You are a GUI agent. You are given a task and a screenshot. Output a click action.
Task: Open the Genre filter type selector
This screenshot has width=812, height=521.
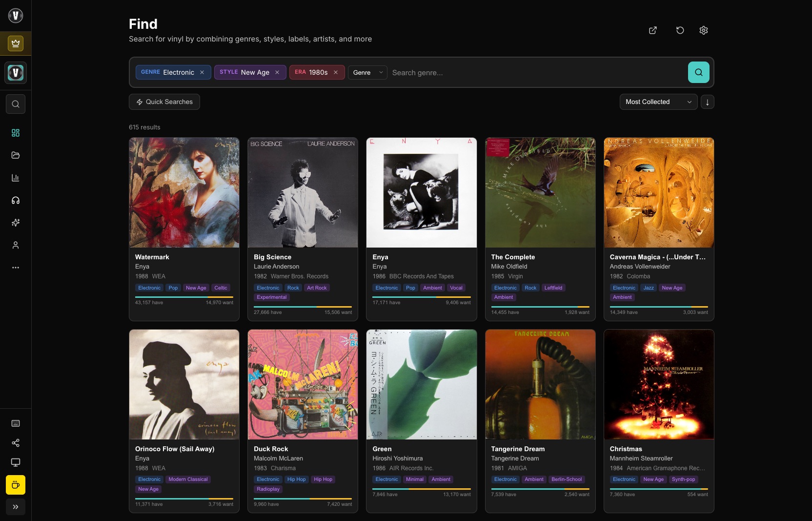coord(367,72)
